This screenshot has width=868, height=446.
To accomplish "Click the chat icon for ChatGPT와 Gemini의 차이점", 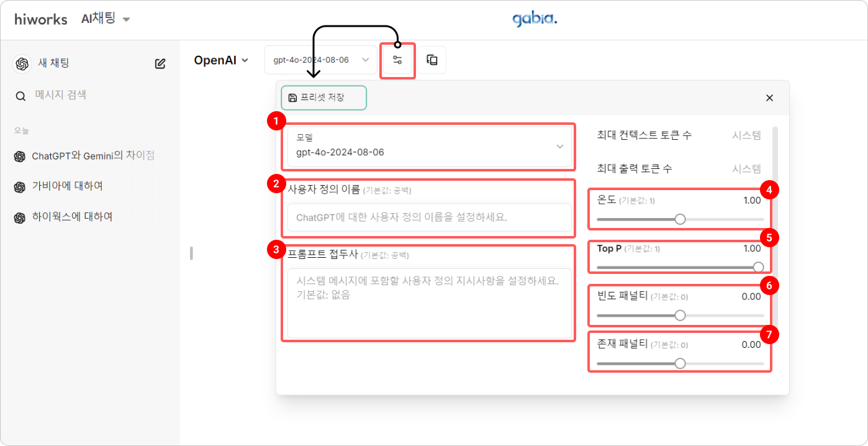I will [x=20, y=157].
